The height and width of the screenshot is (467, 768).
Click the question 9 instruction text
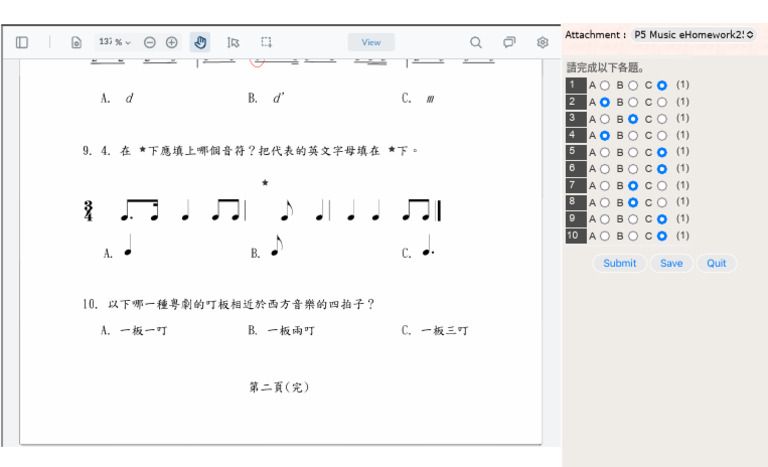click(250, 150)
